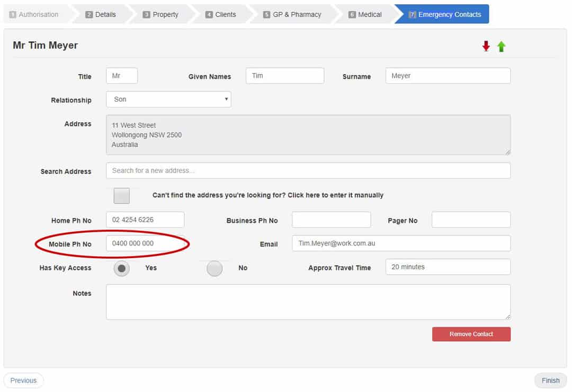Viewport: 572px width, 392px height.
Task: Select No for Has Key Access
Action: click(x=215, y=269)
